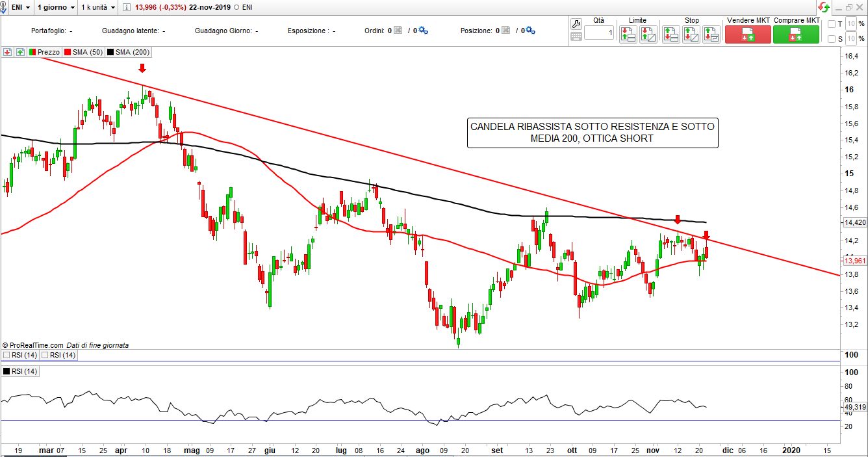This screenshot has height=457, width=868.
Task: Enable the T percent checkbox
Action: [832, 24]
